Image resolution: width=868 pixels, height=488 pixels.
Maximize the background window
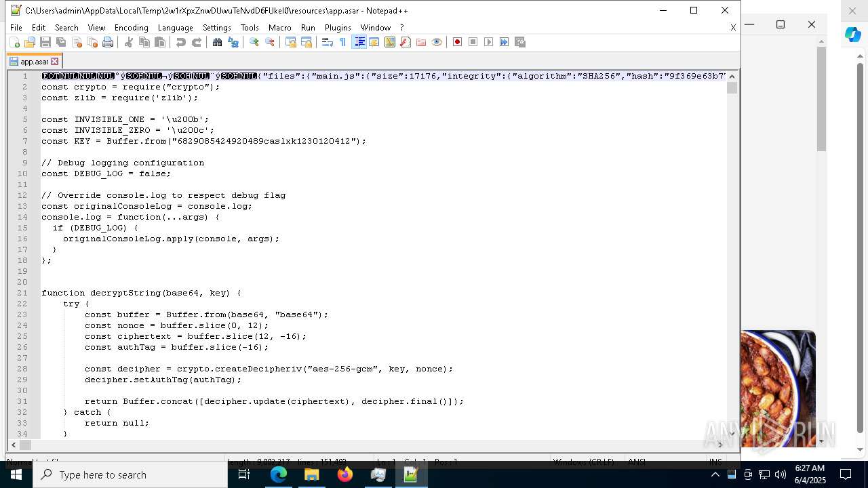(x=781, y=24)
